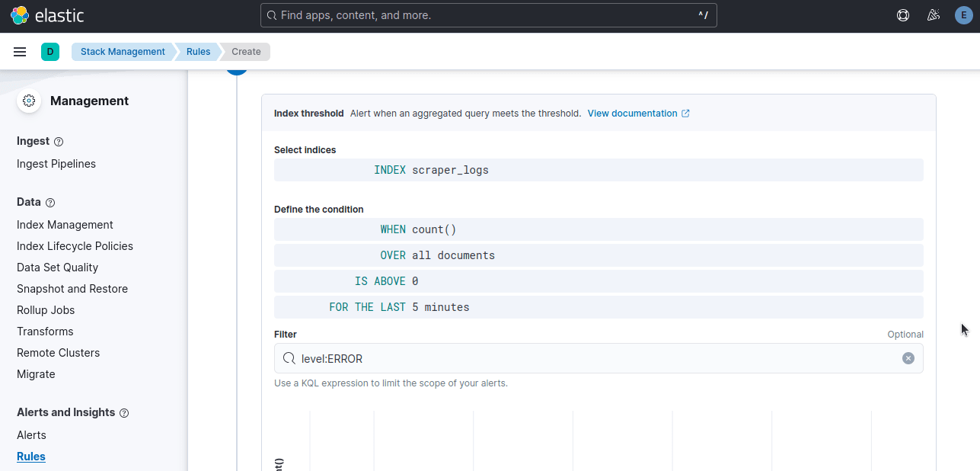
Task: Open Index Lifecycle Policies page
Action: [x=75, y=246]
